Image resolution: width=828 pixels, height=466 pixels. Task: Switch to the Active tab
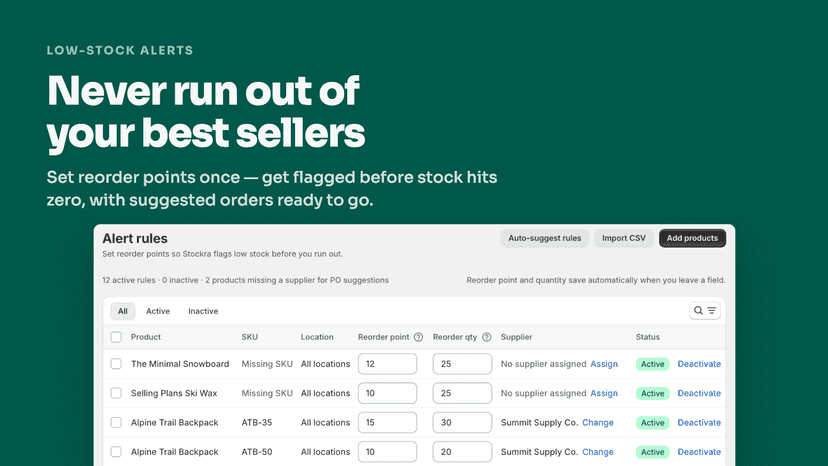tap(158, 311)
